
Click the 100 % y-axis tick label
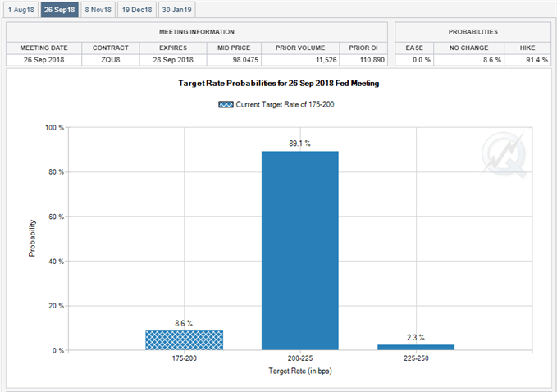(x=54, y=127)
